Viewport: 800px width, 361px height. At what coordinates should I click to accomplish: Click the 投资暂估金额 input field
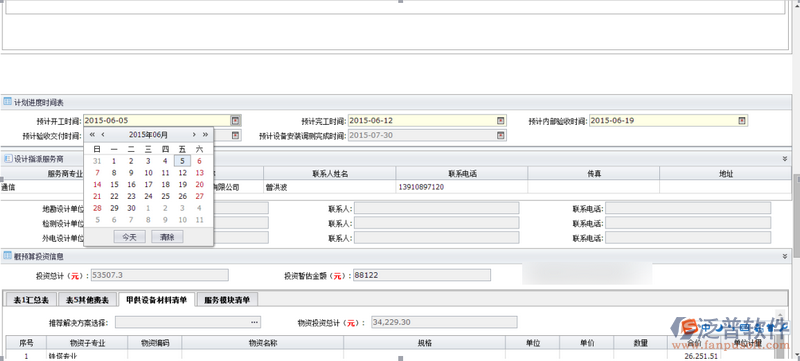pos(421,275)
